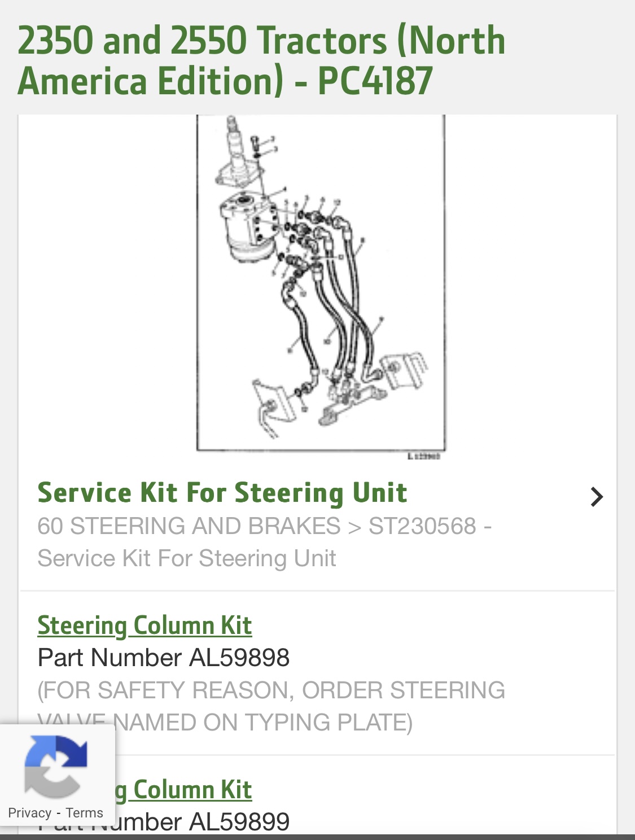Click the right mounting bracket in diagram

(x=404, y=370)
